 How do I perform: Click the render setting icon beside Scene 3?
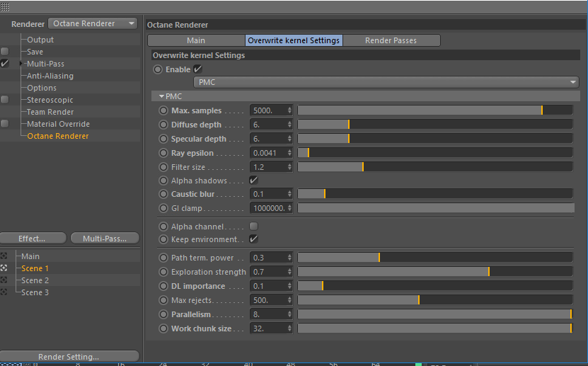[4, 292]
